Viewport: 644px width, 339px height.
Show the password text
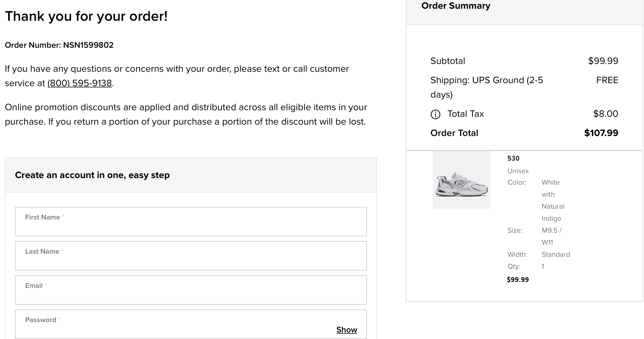tap(346, 330)
